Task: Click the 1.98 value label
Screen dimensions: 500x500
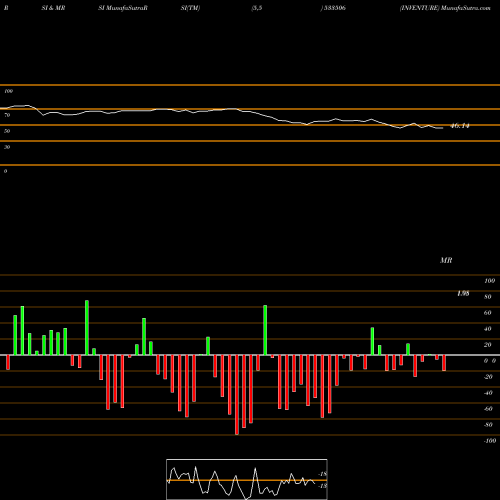Action: pyautogui.click(x=463, y=293)
